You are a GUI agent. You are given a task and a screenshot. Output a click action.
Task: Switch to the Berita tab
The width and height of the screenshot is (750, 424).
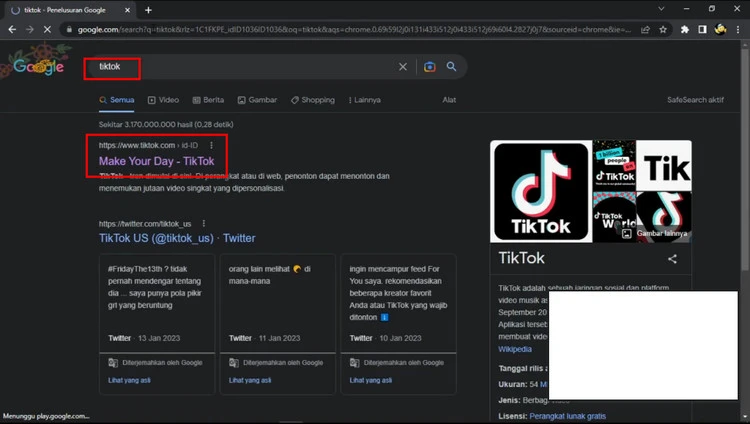tap(208, 100)
